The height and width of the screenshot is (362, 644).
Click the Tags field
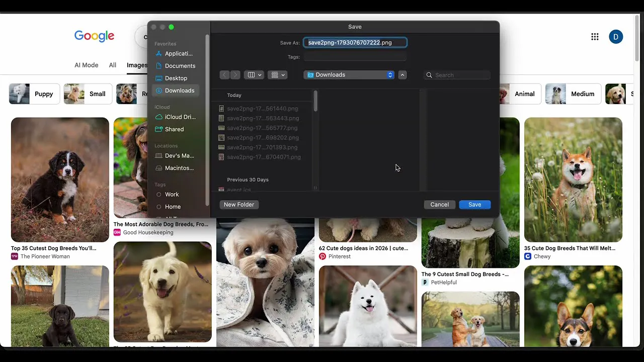pos(355,57)
